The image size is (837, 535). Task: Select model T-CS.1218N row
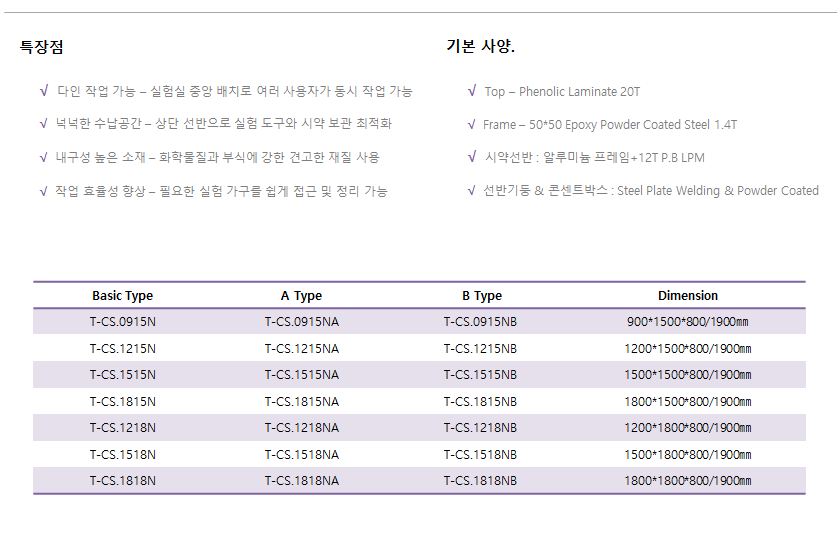point(419,428)
